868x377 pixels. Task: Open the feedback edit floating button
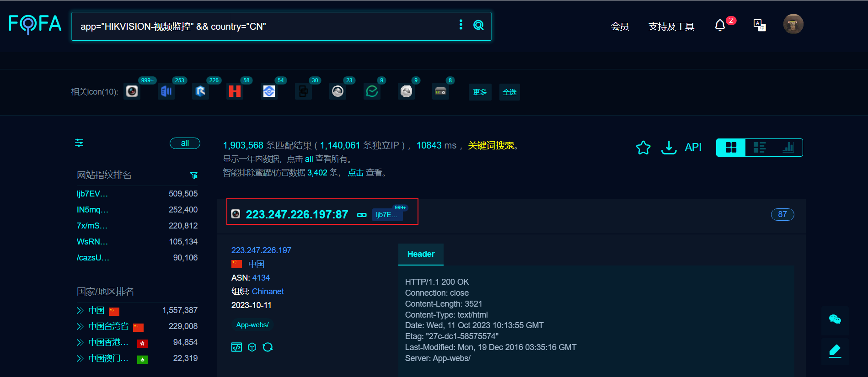pos(835,351)
